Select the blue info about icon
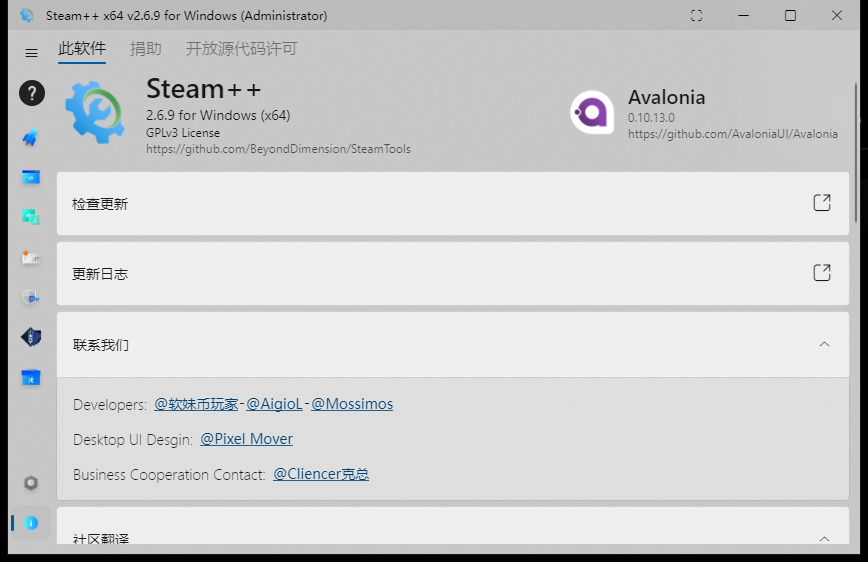This screenshot has height=562, width=868. [x=31, y=523]
